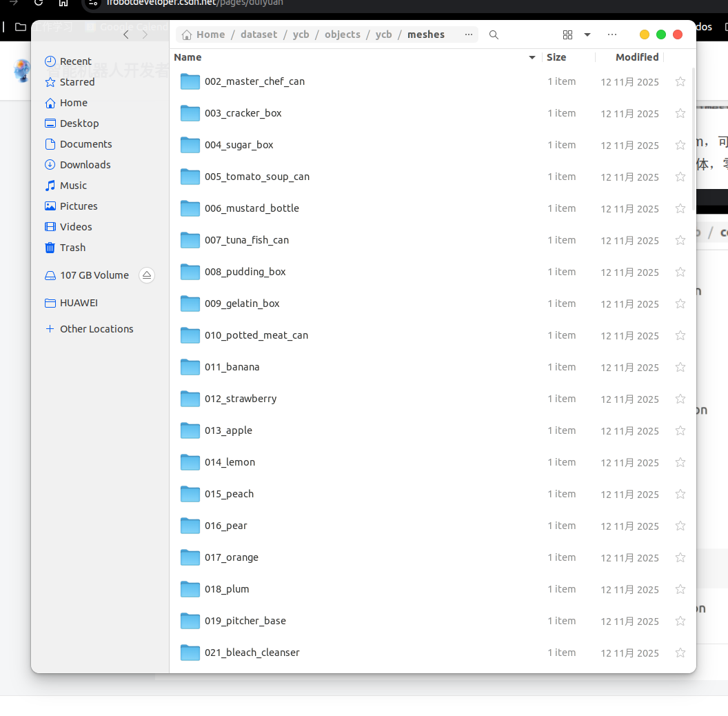Select the 018_plum folder icon

[190, 589]
